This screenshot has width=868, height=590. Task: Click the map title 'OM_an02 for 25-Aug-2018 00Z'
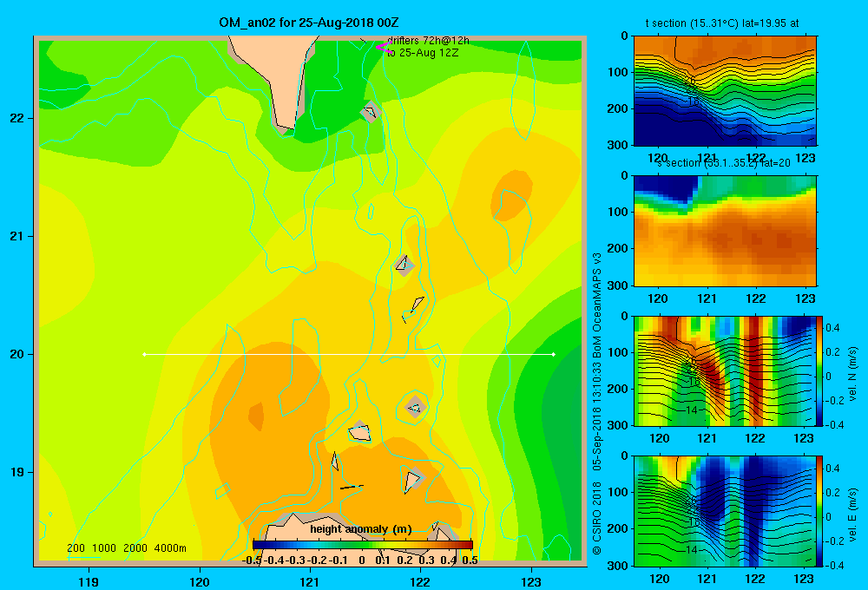tap(308, 23)
